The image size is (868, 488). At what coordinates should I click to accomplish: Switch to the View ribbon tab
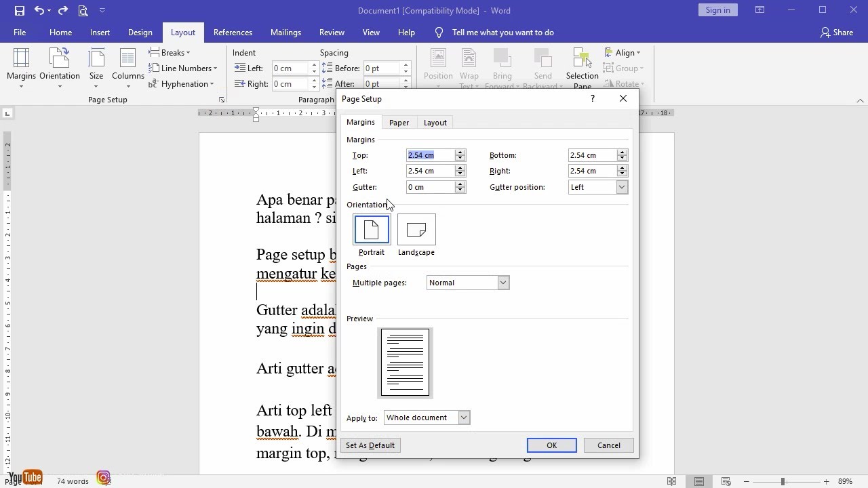[371, 33]
